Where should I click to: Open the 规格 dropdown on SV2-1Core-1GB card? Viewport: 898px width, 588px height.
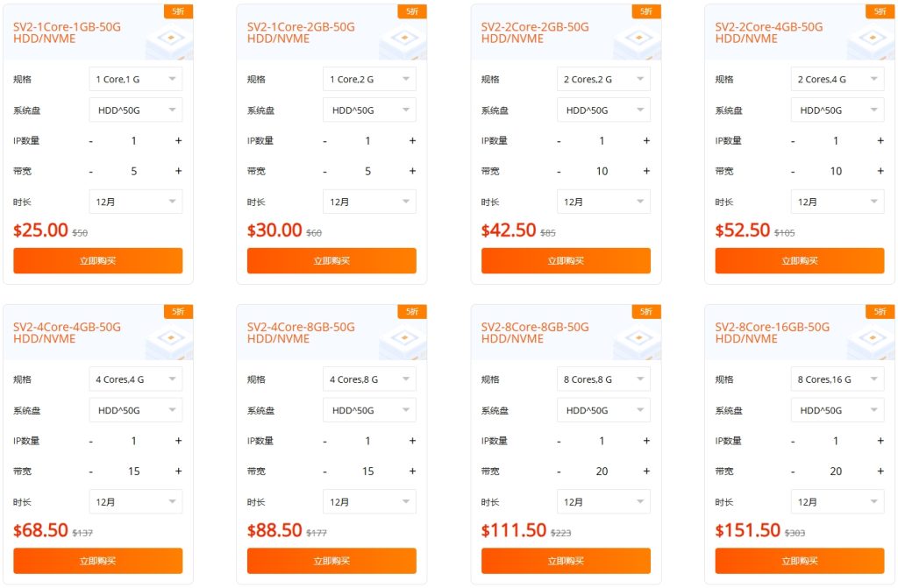[x=136, y=79]
